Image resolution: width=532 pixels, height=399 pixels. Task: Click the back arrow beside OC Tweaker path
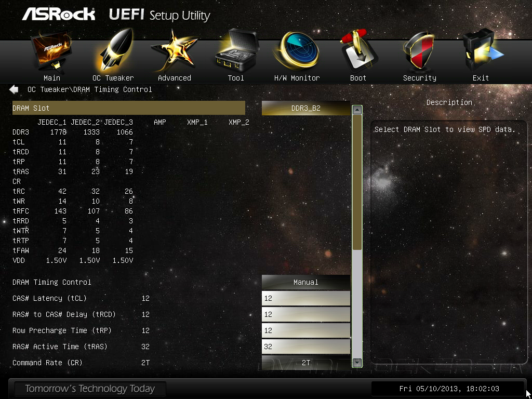pyautogui.click(x=14, y=89)
